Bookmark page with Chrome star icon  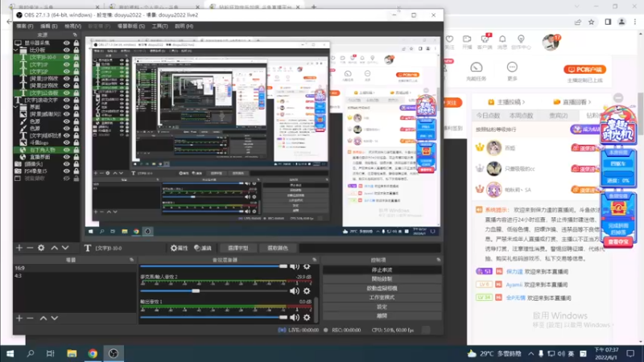(x=592, y=23)
